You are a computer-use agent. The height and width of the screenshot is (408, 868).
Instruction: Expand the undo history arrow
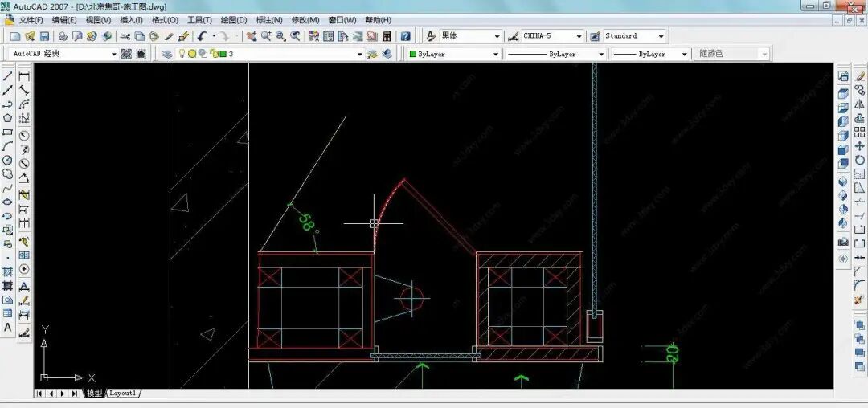pos(214,36)
